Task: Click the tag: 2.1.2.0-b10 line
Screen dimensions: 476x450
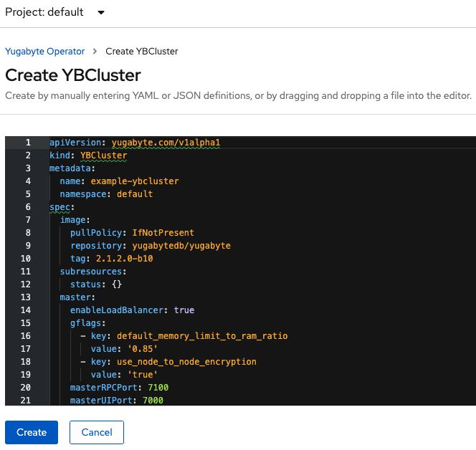Action: (x=111, y=259)
